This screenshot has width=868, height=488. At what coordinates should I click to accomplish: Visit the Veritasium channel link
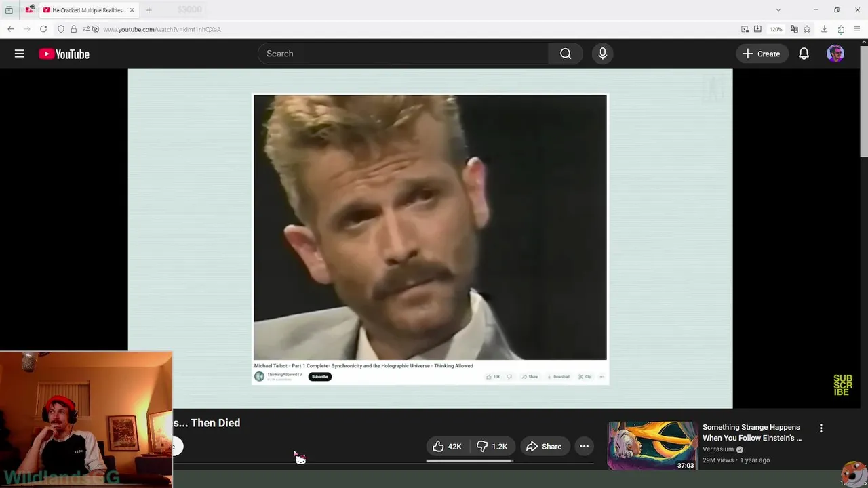[718, 449]
